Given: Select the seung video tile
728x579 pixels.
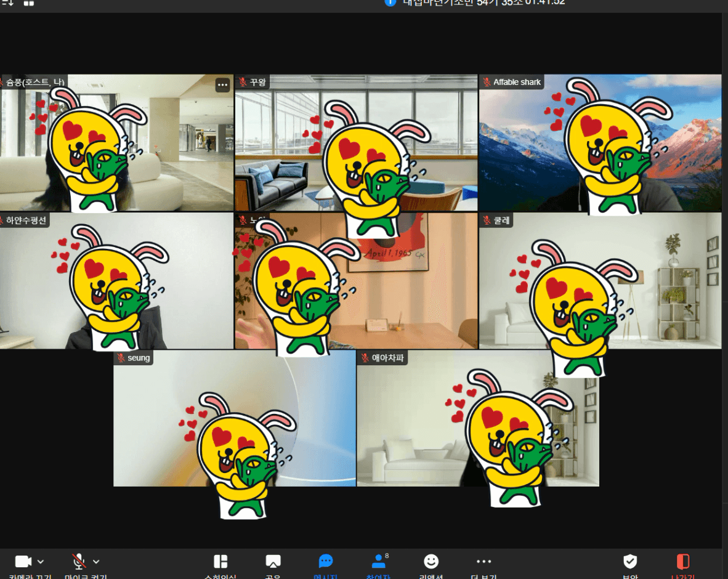Looking at the screenshot, I should tap(235, 418).
